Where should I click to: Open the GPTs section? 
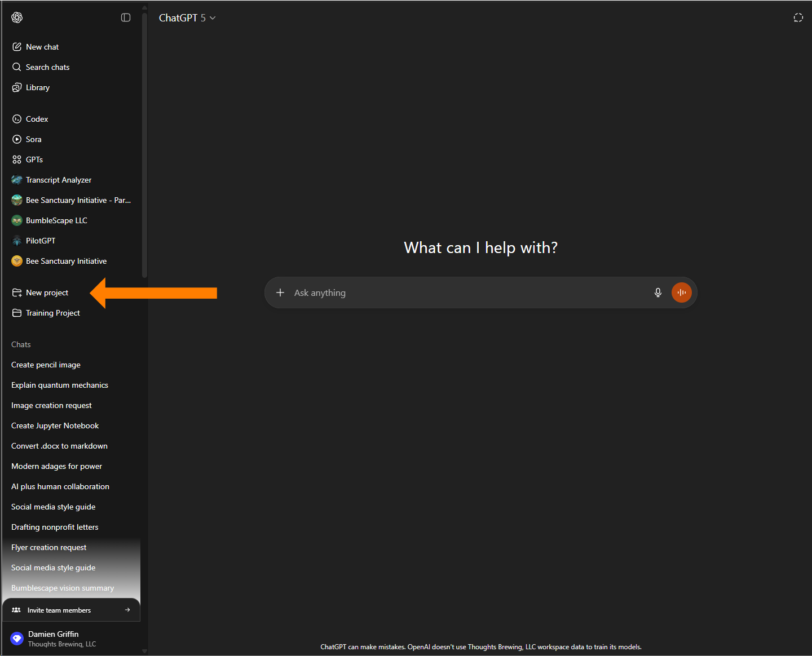coord(34,159)
